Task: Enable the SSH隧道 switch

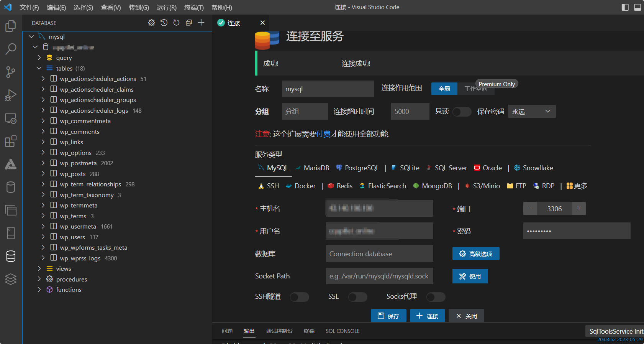Action: pos(299,297)
